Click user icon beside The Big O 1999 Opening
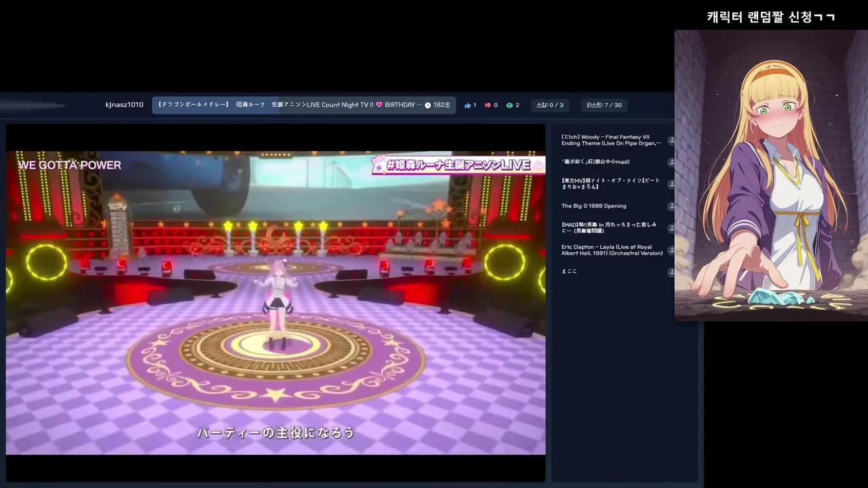This screenshot has width=868, height=488. 671,206
